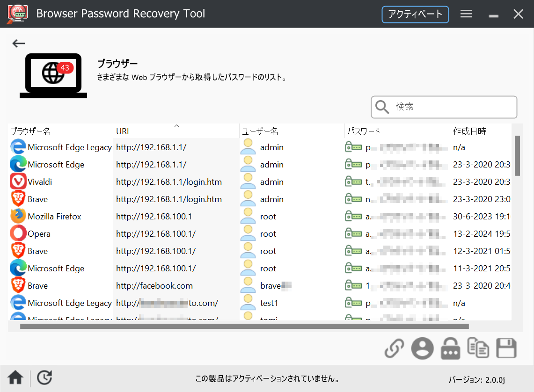534x392 pixels.
Task: Click user icon beside test1
Action: click(x=248, y=303)
